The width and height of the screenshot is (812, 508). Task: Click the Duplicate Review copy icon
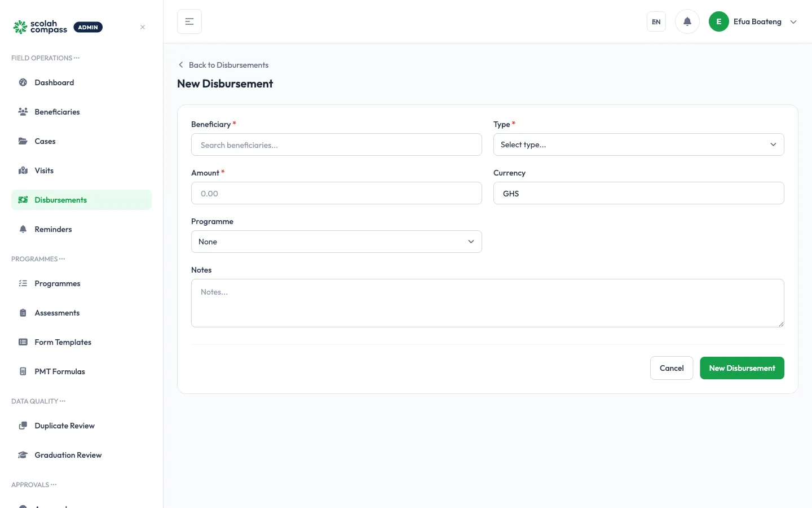(x=23, y=426)
